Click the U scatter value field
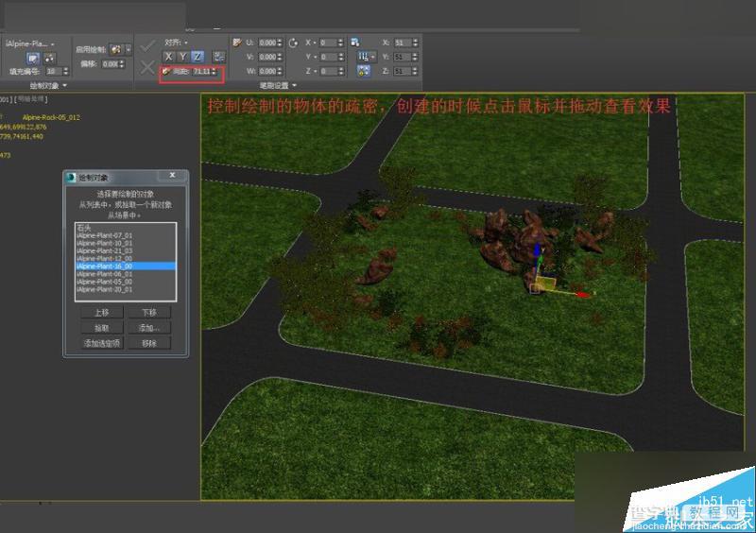Viewport: 756px width, 533px height. 267,43
